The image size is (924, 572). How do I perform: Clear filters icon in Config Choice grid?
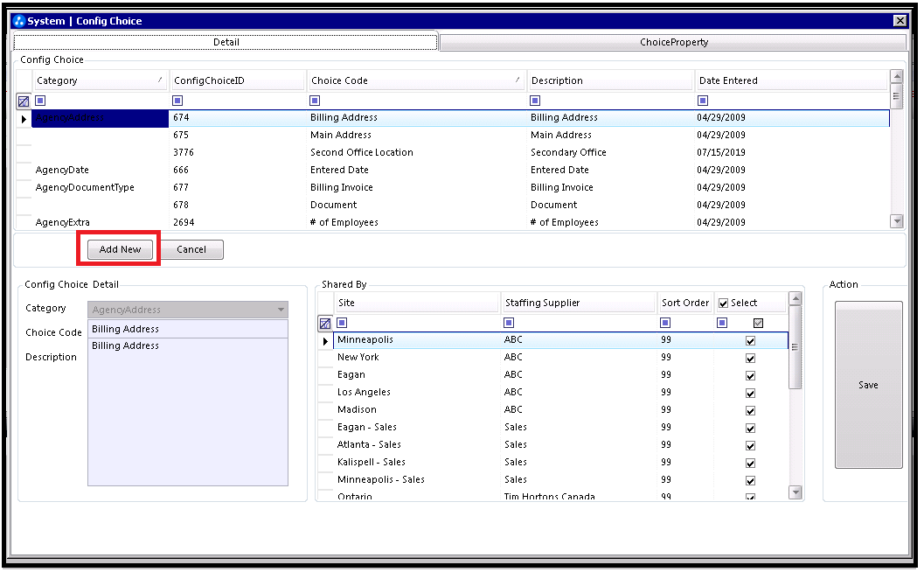[24, 101]
